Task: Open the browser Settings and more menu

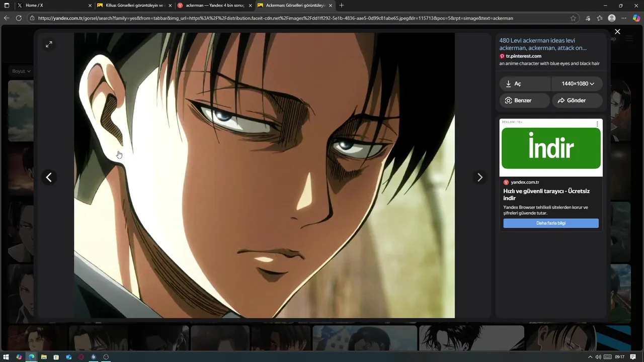Action: 624,18
